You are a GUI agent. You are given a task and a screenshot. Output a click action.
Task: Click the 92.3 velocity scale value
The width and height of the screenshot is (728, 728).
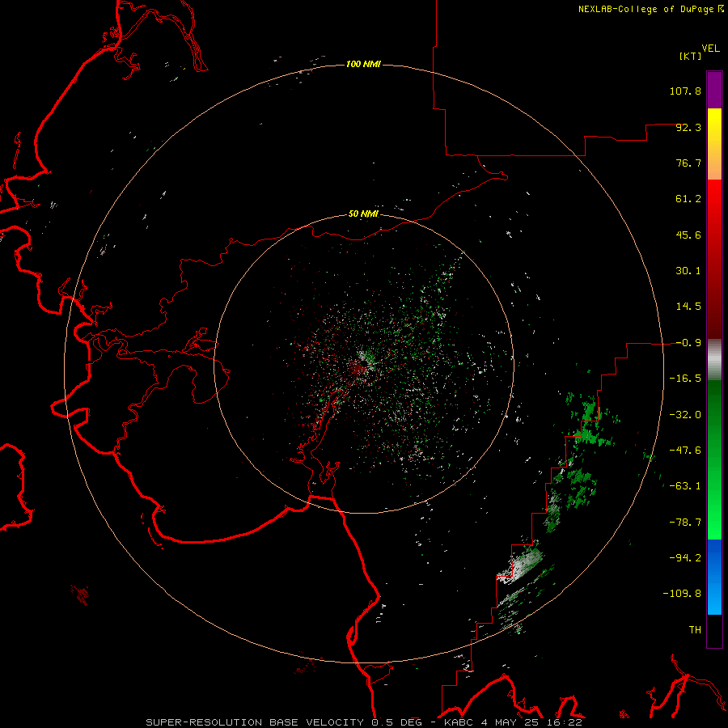(x=688, y=127)
